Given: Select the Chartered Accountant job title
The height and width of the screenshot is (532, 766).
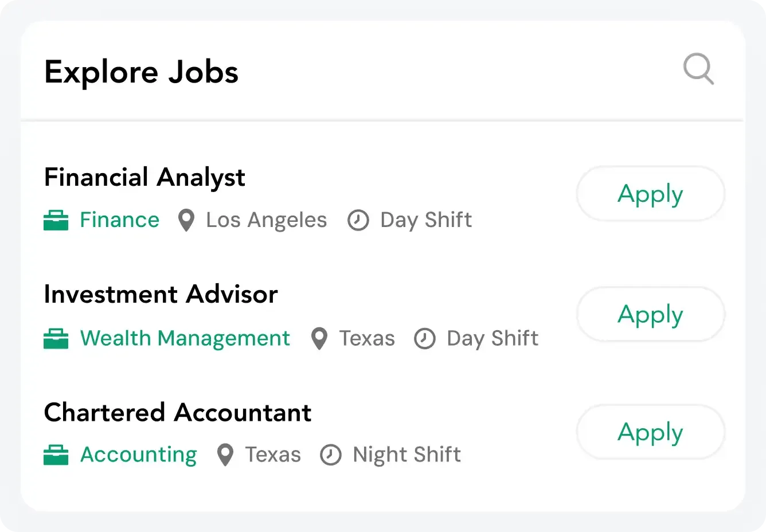Looking at the screenshot, I should [x=178, y=412].
